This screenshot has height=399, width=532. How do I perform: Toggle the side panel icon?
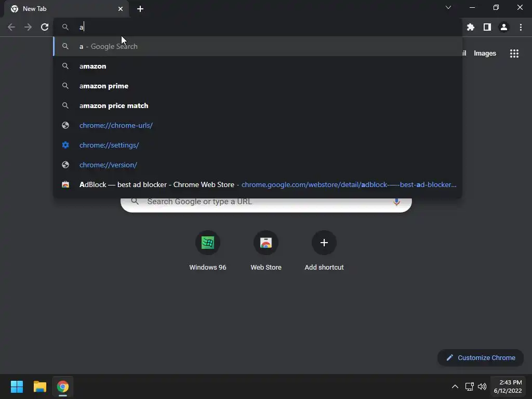click(x=487, y=27)
